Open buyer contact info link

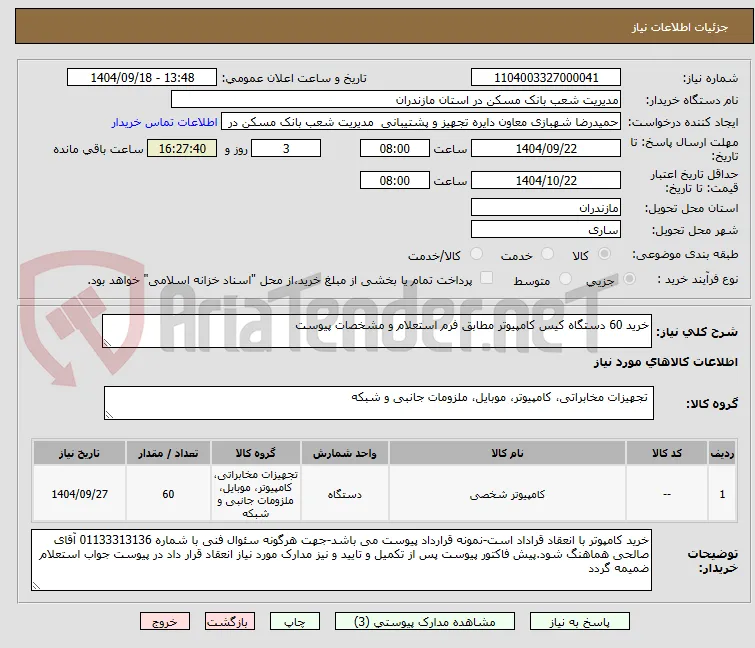click(165, 122)
